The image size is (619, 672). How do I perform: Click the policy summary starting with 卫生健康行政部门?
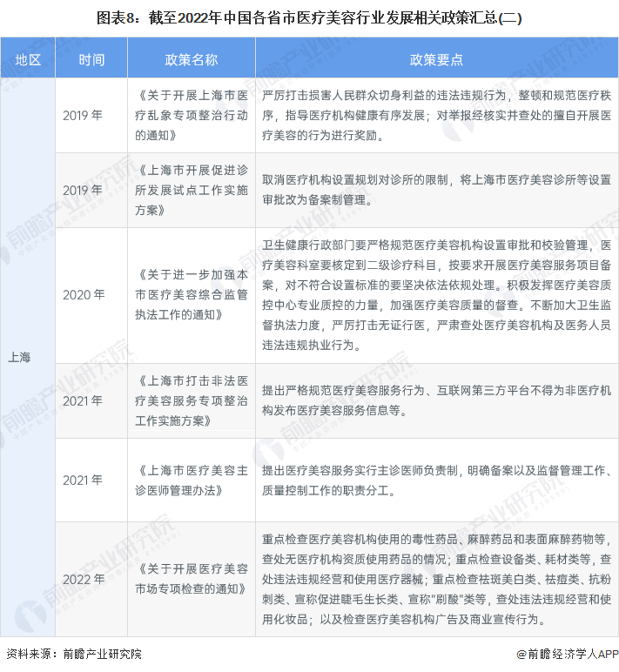coord(436,295)
